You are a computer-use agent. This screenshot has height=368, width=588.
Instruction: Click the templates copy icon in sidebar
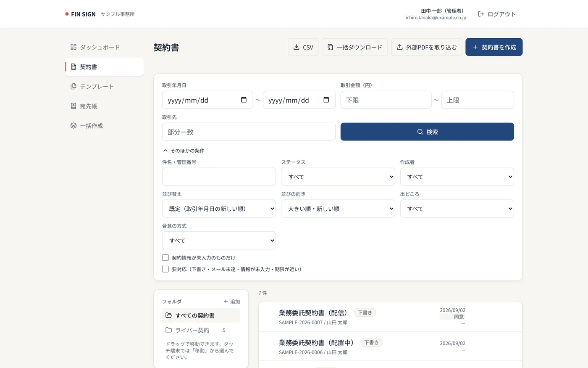point(73,86)
